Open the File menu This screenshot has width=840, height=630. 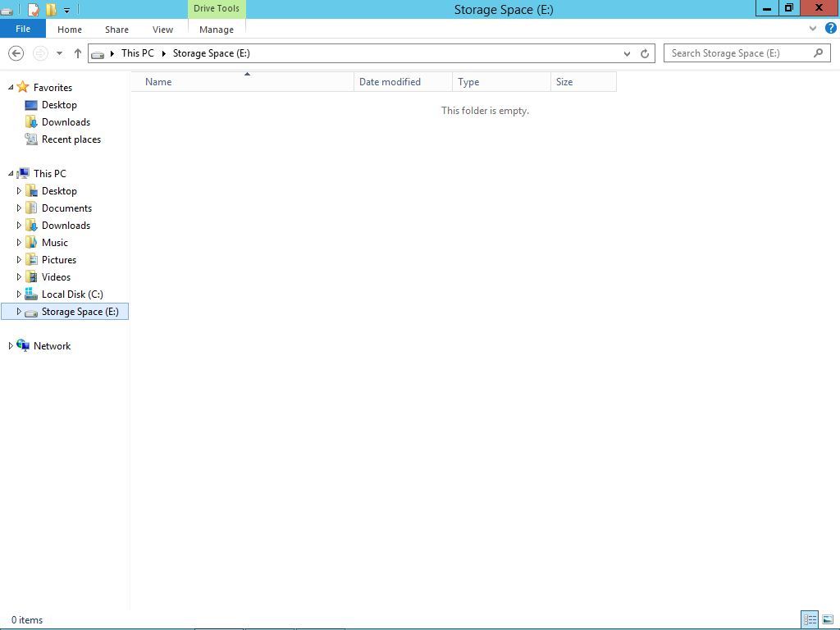coord(23,29)
